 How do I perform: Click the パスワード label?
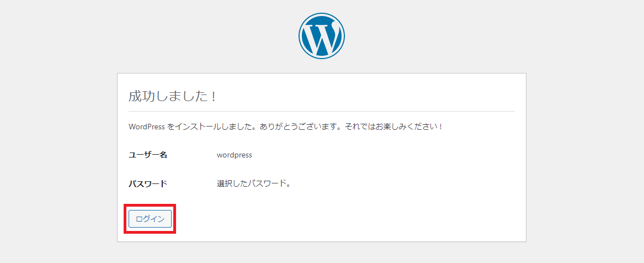[148, 184]
